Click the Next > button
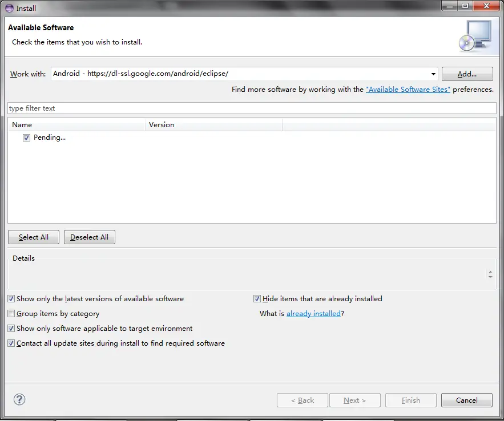504x421 pixels. click(355, 400)
